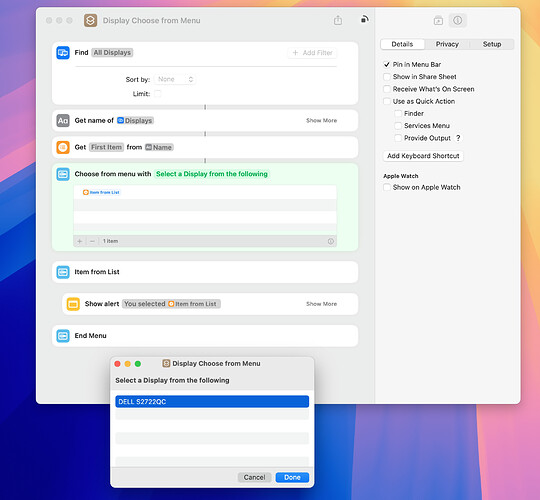Click the minus icon to remove menu item
This screenshot has height=500, width=540.
tap(92, 241)
